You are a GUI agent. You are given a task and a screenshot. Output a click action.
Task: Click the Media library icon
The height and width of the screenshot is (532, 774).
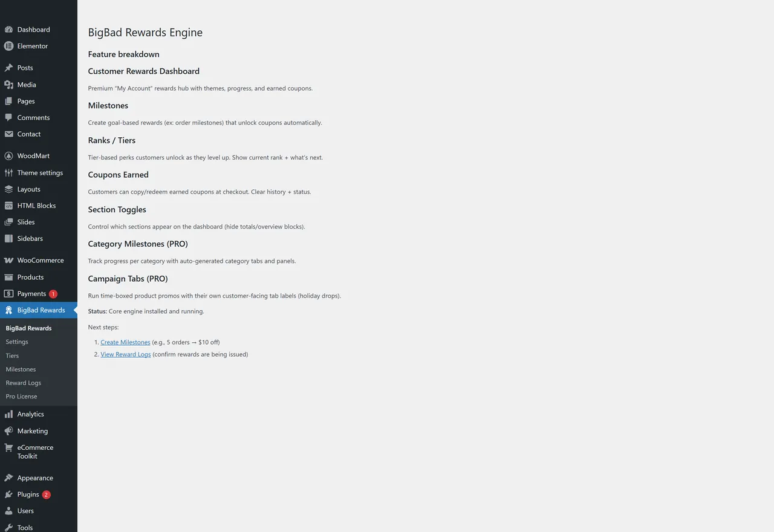(8, 85)
